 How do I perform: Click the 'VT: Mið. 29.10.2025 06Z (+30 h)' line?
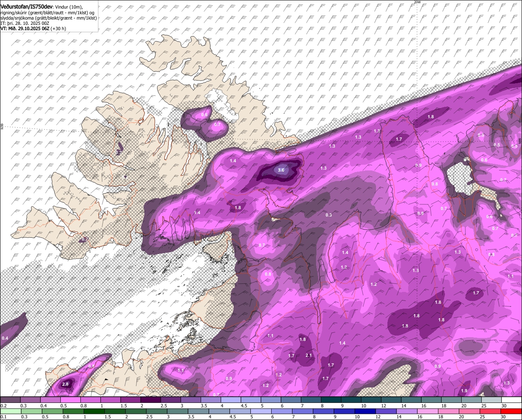coord(33,29)
